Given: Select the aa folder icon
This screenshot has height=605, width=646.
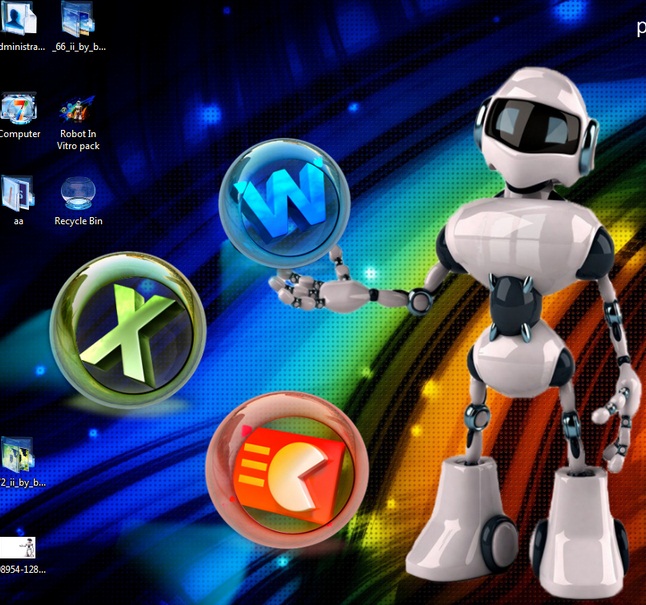Looking at the screenshot, I should point(18,193).
